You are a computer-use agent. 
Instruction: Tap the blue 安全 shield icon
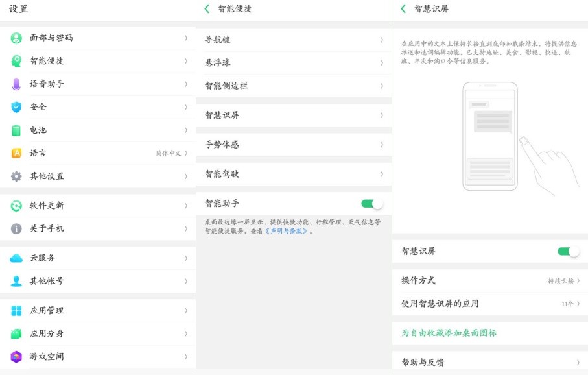[16, 107]
